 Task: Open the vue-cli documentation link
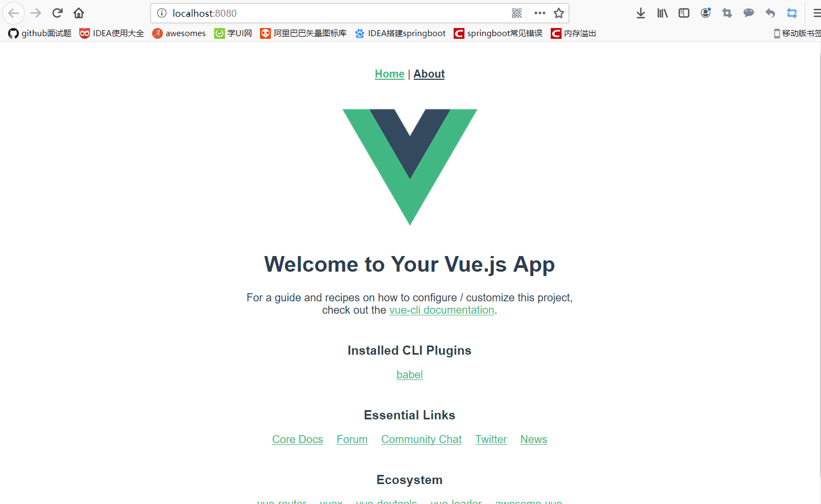coord(442,310)
